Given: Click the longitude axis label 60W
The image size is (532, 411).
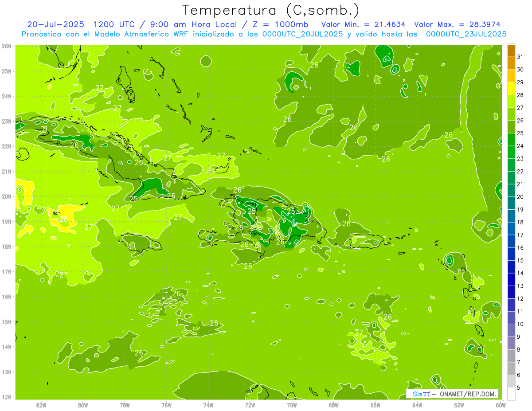Looking at the screenshot, I should coord(501,404).
